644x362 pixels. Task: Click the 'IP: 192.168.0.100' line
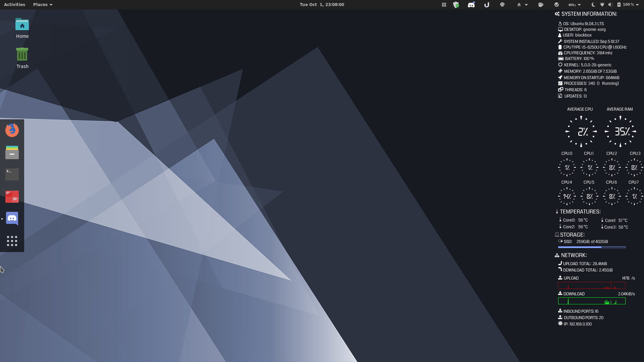(x=575, y=324)
